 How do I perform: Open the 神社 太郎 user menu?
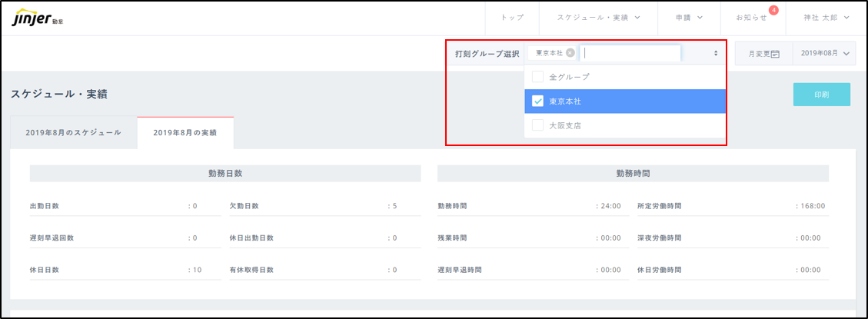pyautogui.click(x=824, y=18)
